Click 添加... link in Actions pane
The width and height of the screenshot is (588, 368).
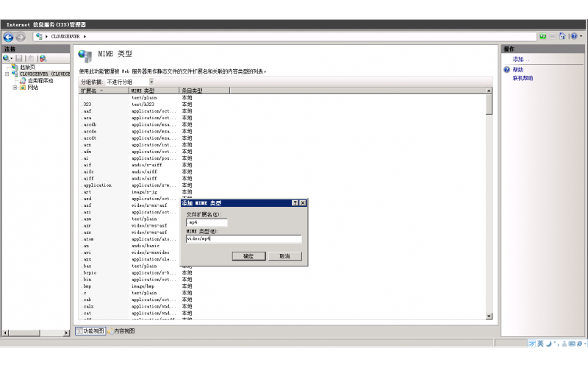[x=520, y=59]
